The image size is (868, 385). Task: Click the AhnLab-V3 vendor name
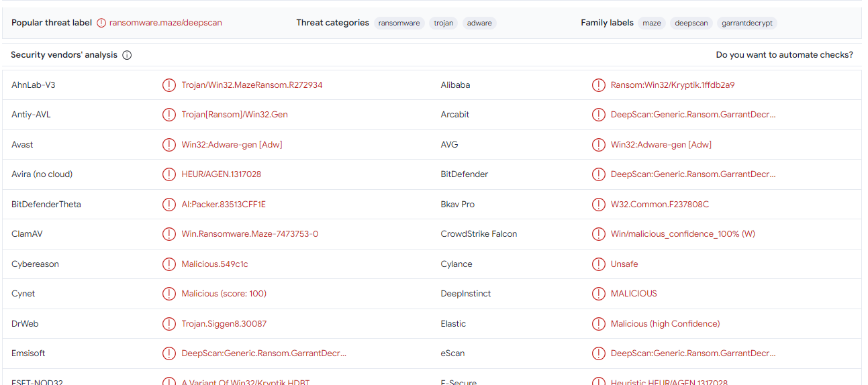pyautogui.click(x=34, y=85)
